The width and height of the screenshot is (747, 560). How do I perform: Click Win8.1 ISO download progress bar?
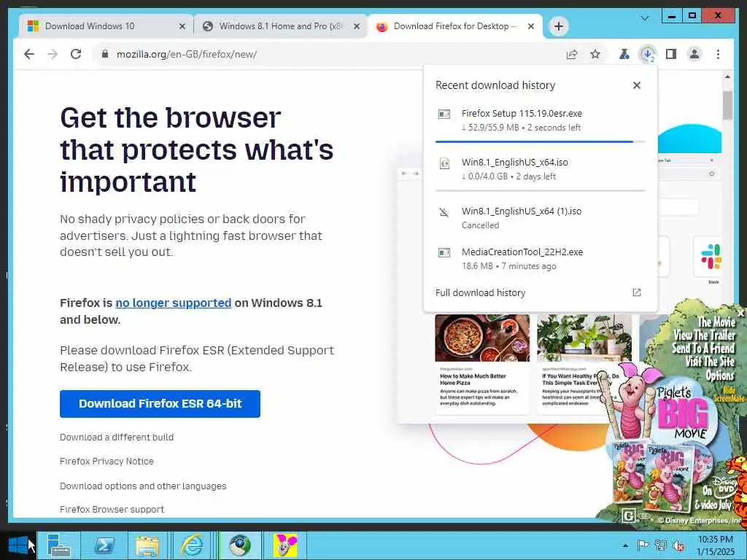tap(541, 190)
